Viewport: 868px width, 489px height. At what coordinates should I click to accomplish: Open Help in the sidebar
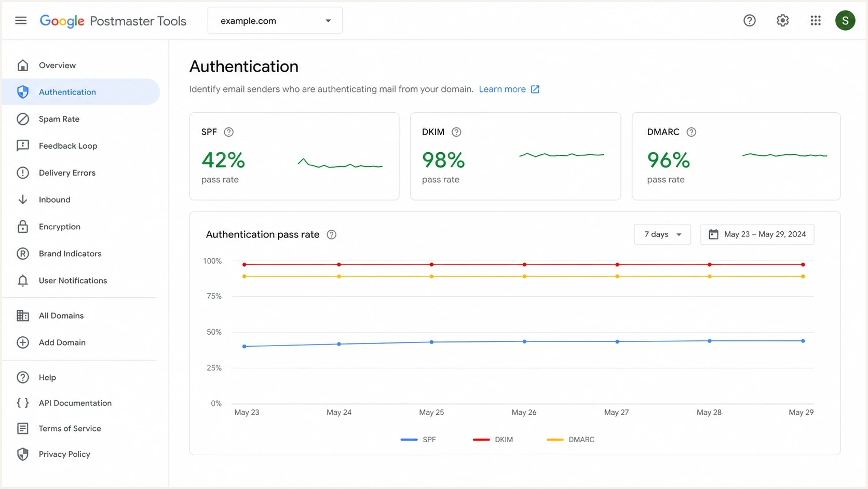(47, 377)
